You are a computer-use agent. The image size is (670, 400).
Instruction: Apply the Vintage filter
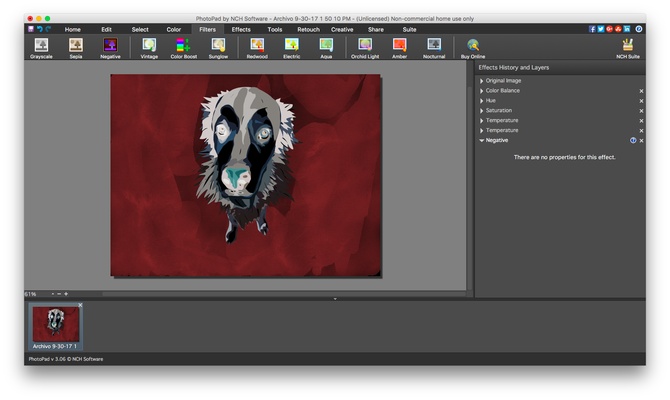tap(149, 48)
